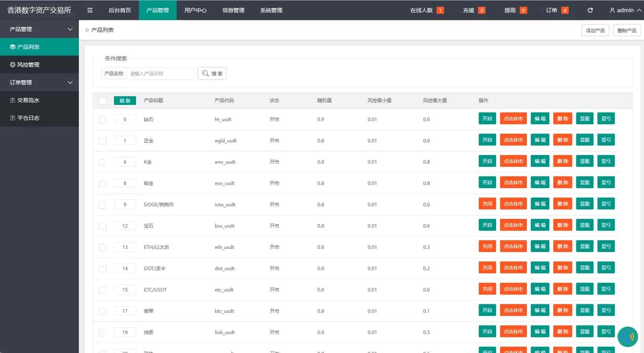644x353 pixels.
Task: Click the 添加产品 button
Action: click(595, 30)
